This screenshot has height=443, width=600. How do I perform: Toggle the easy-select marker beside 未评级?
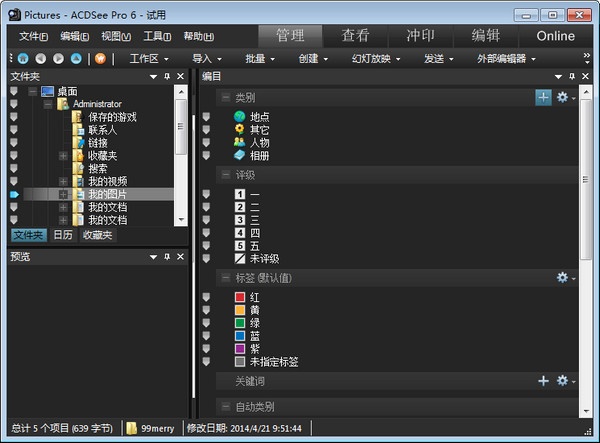point(206,259)
